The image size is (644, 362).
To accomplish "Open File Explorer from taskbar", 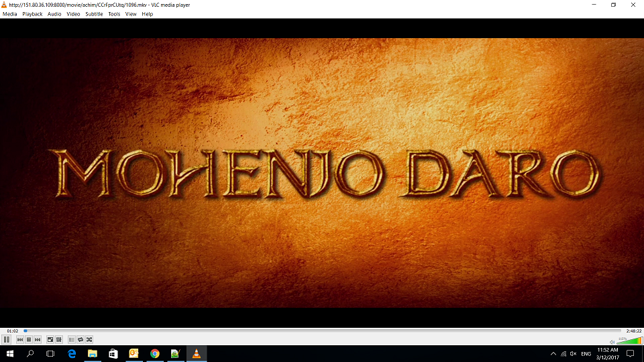I will pyautogui.click(x=93, y=353).
